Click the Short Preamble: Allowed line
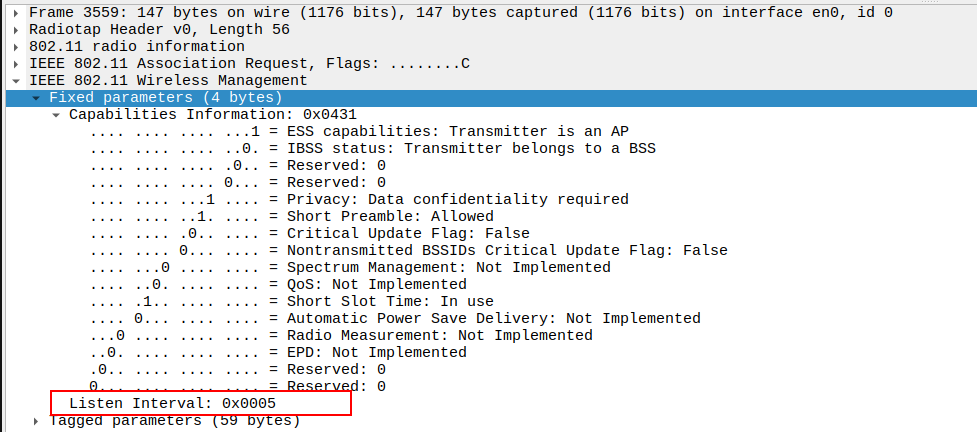 tap(390, 217)
